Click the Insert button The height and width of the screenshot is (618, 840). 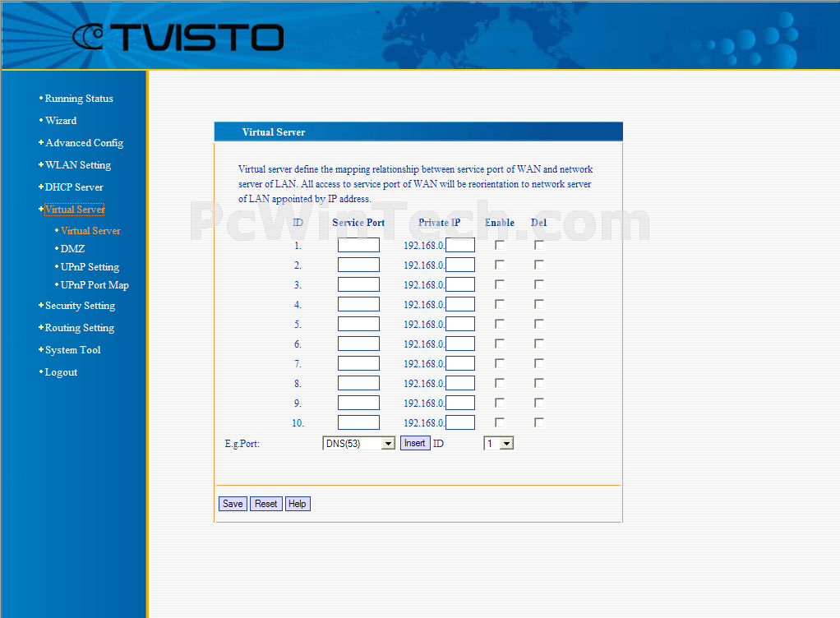point(415,444)
